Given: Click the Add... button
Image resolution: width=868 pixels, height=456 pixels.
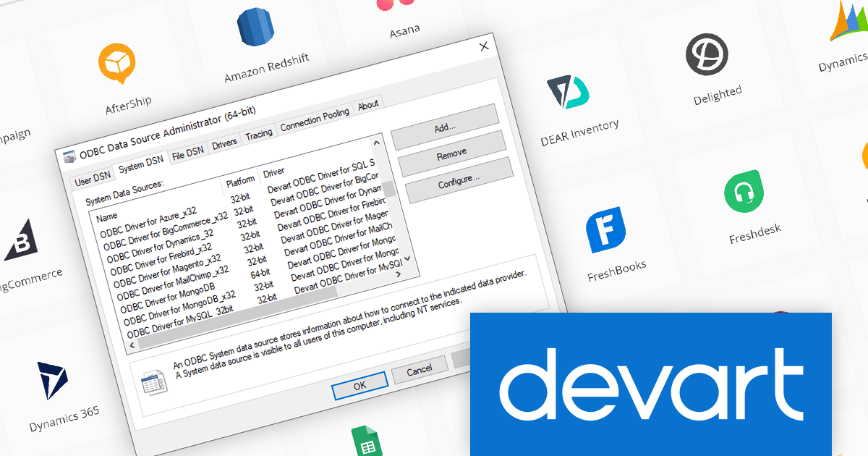Looking at the screenshot, I should pos(445,127).
